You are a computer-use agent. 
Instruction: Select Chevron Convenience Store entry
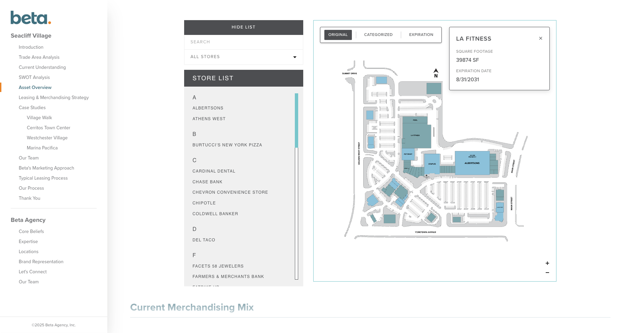coord(230,192)
